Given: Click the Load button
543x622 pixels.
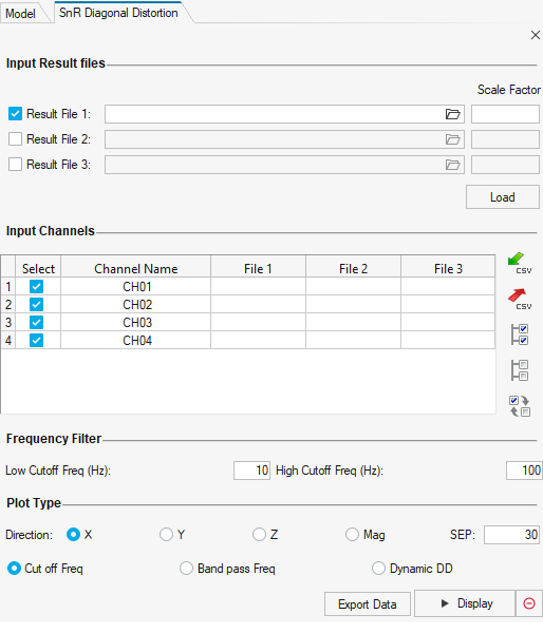Looking at the screenshot, I should pyautogui.click(x=503, y=197).
